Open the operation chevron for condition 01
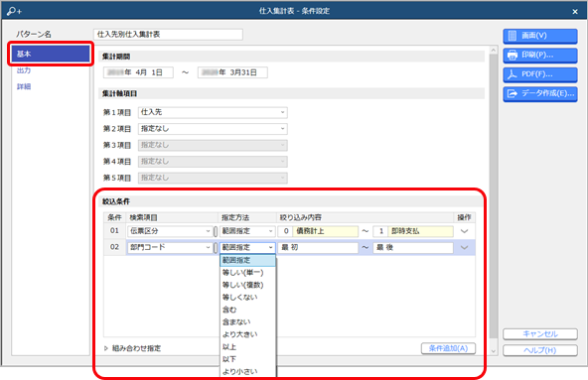588x380 pixels. coord(464,231)
